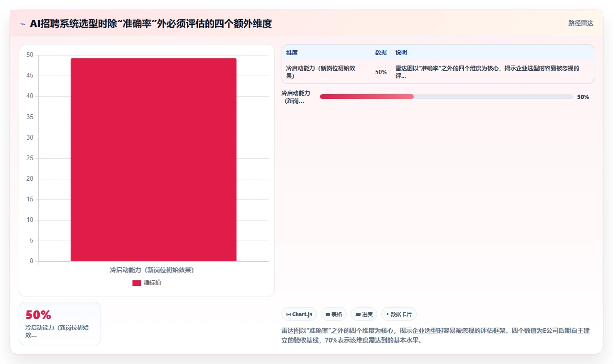The height and width of the screenshot is (364, 613).
Task: Click the x-axis label 冷启动能力（新岗位初始效果）
Action: pos(152,270)
